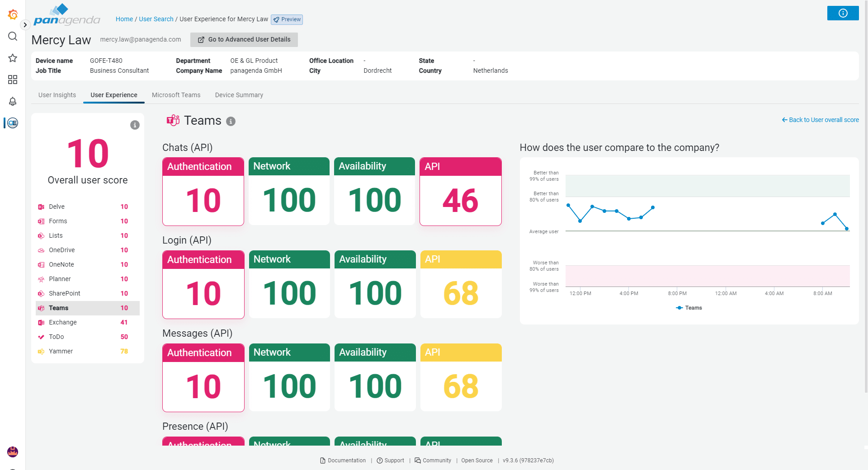Open starred dashboards star icon
Image resolution: width=868 pixels, height=470 pixels.
[x=13, y=58]
